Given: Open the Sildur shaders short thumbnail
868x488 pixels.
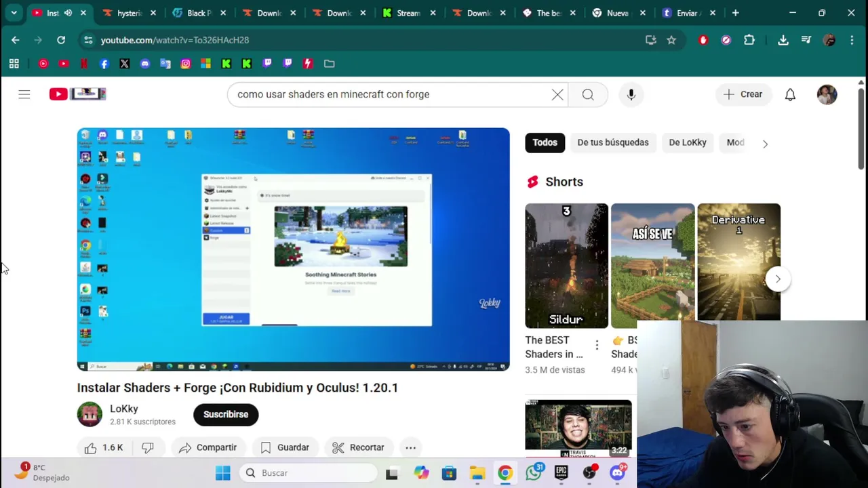Looking at the screenshot, I should tap(566, 266).
